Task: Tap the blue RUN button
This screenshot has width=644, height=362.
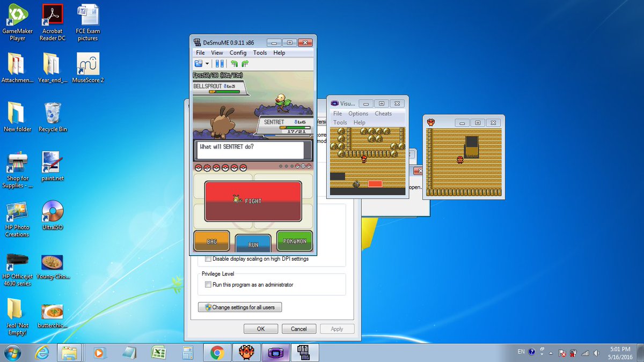Action: (x=253, y=244)
